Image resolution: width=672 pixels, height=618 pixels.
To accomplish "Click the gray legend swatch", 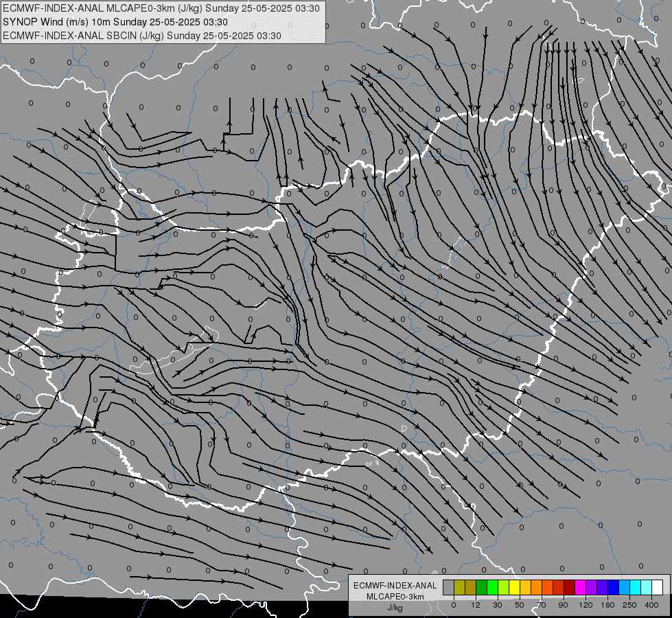I will pos(449,587).
